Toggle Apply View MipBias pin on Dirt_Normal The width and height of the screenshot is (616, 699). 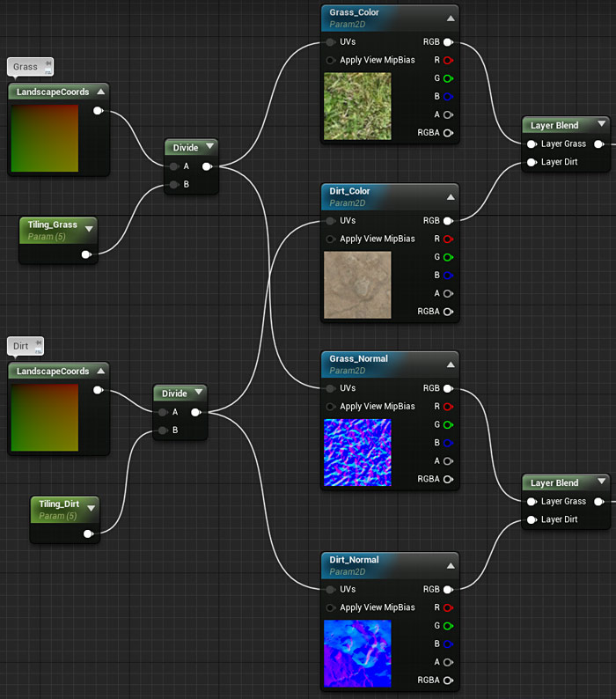[330, 607]
